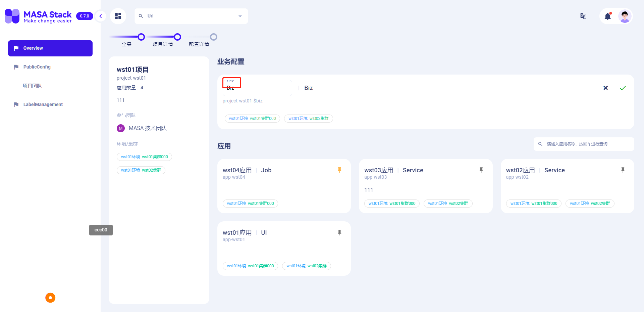The image size is (644, 312).
Task: Go to the 配置详情 step
Action: [214, 37]
